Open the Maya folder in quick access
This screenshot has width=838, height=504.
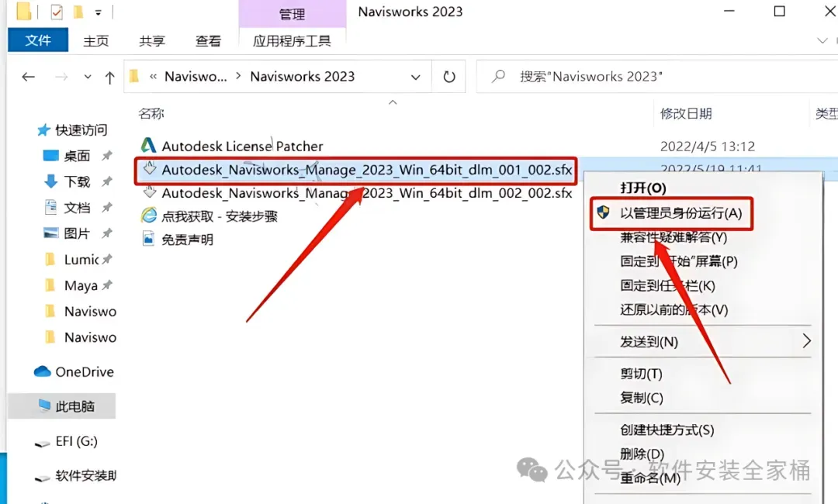click(x=81, y=285)
